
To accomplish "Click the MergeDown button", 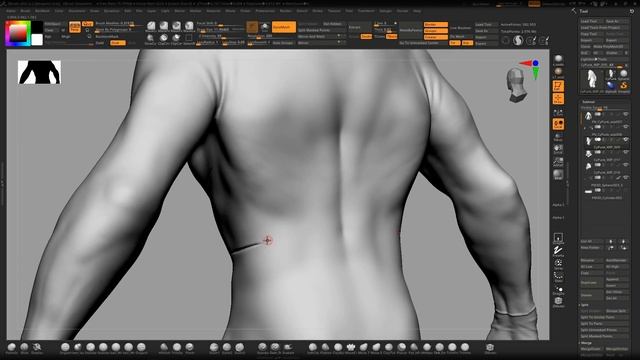I will [x=591, y=349].
